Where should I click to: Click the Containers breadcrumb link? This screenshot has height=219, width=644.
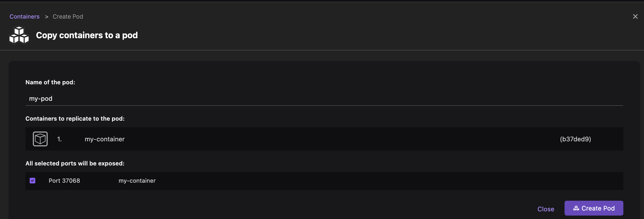point(24,16)
